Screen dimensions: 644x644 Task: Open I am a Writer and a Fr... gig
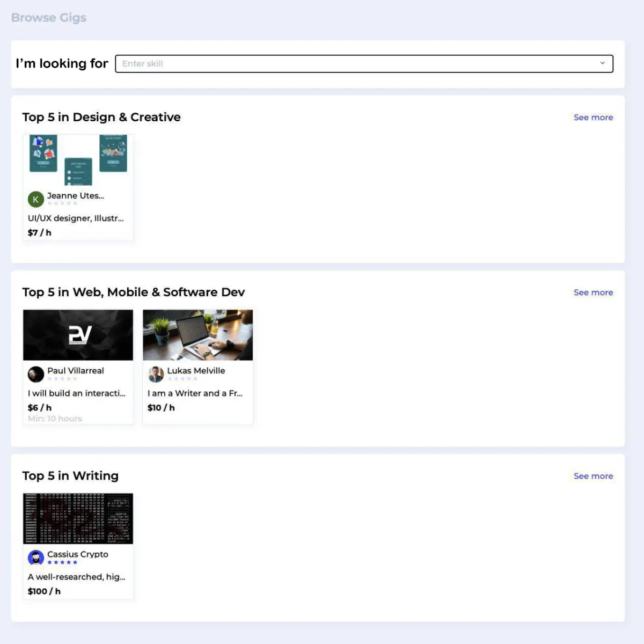click(195, 393)
